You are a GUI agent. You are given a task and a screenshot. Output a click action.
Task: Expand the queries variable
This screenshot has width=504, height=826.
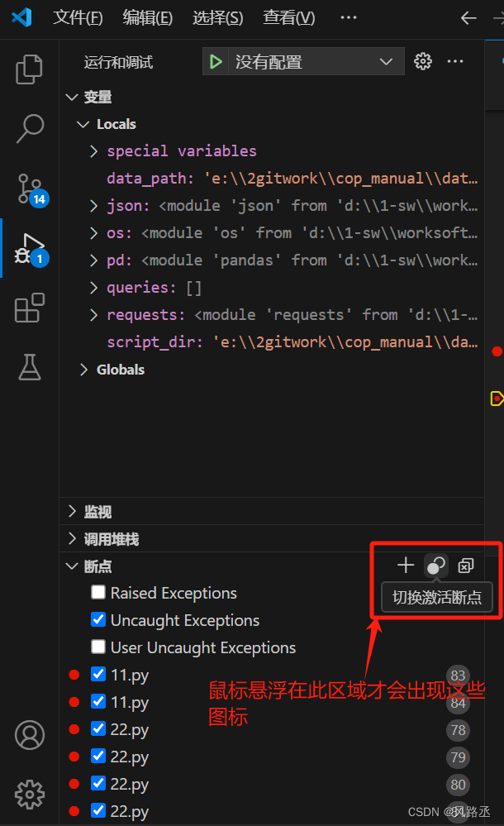[x=93, y=288]
